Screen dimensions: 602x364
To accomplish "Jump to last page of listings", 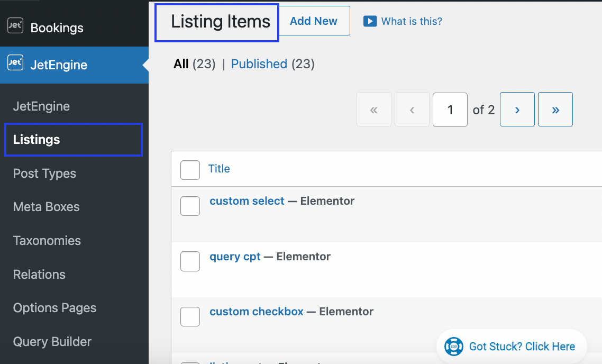I will pos(555,110).
